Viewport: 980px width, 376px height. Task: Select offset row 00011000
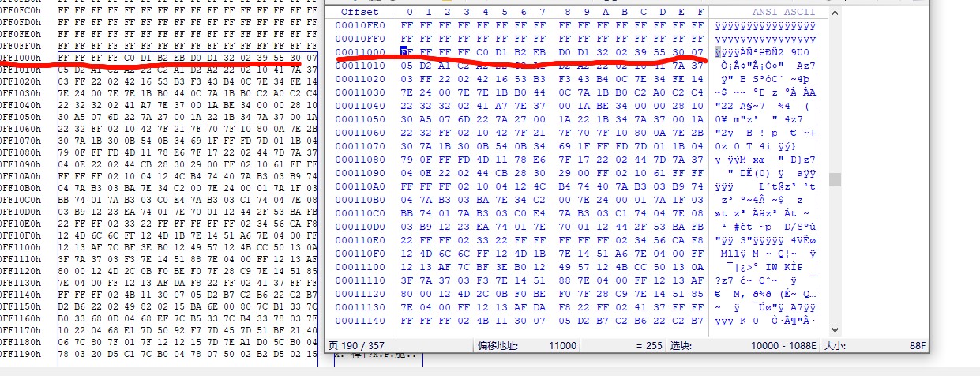(x=360, y=52)
